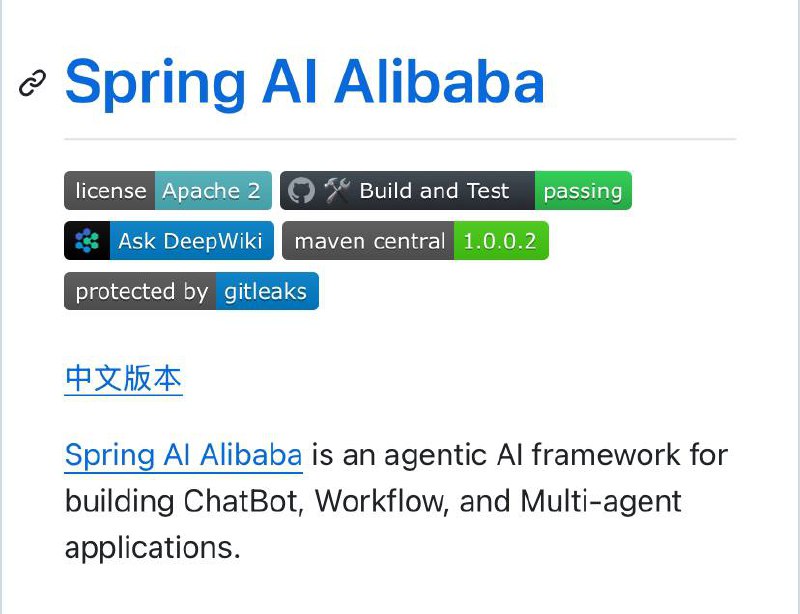
Task: Click the anchor link icon beside the heading
Action: [32, 83]
